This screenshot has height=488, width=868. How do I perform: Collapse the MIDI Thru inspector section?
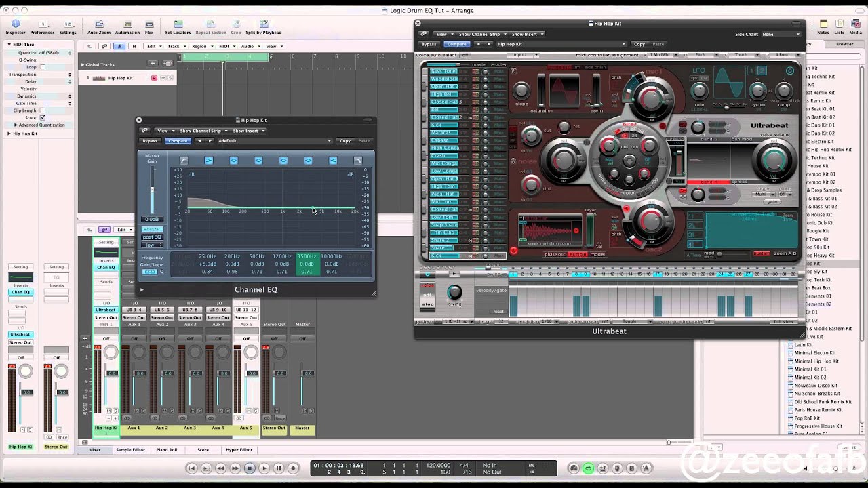[x=9, y=45]
